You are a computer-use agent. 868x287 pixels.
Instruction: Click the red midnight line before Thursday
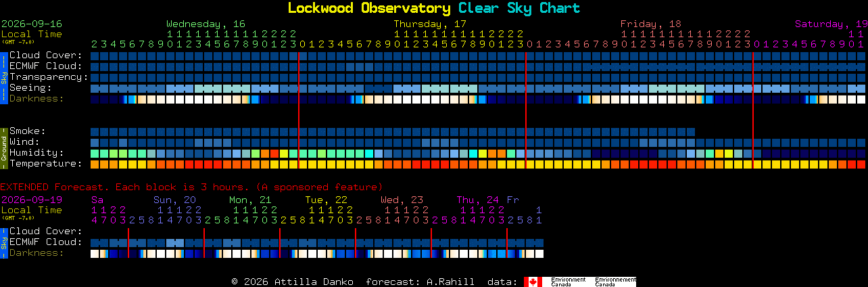pos(299,110)
